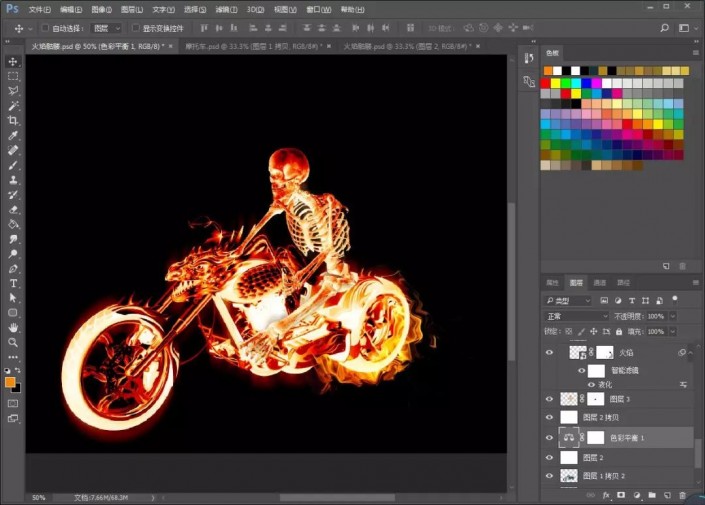The image size is (705, 505).
Task: Select the Clone Stamp tool
Action: pos(13,180)
